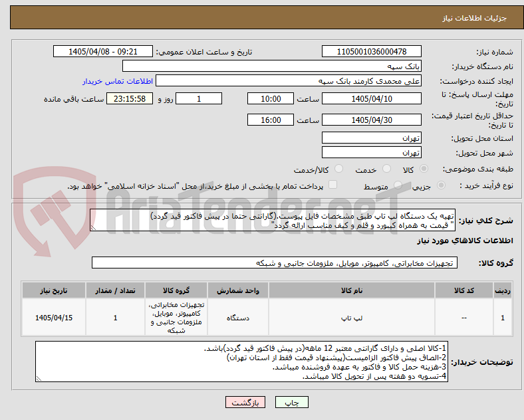Viewport: 524px width, 420px height.
Task: Open اطلاعات تماس خریدار link
Action: (x=118, y=82)
